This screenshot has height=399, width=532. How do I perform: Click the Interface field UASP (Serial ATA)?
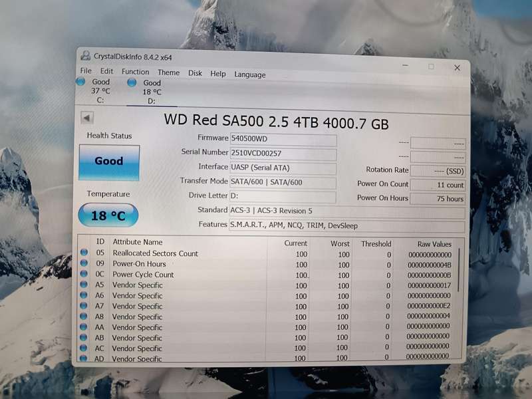point(283,168)
